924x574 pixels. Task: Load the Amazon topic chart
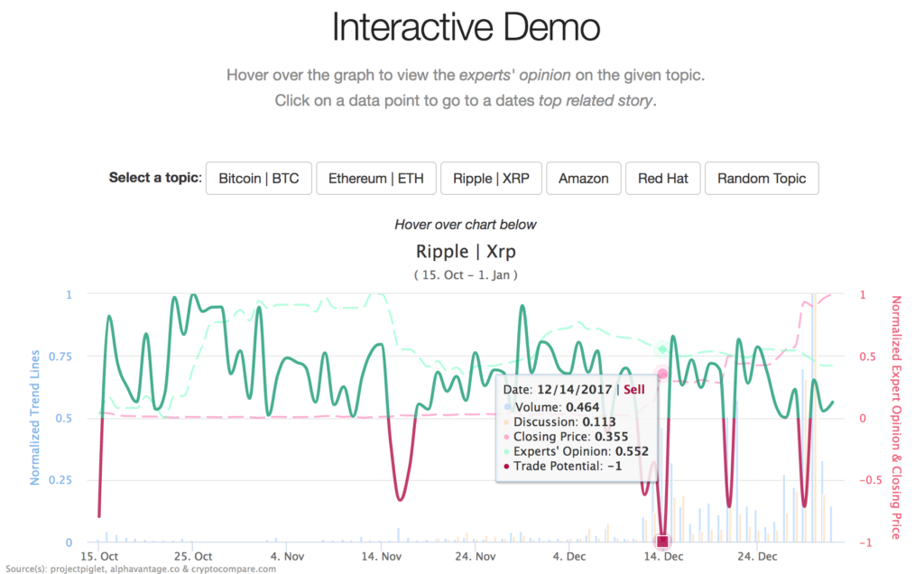coord(584,179)
